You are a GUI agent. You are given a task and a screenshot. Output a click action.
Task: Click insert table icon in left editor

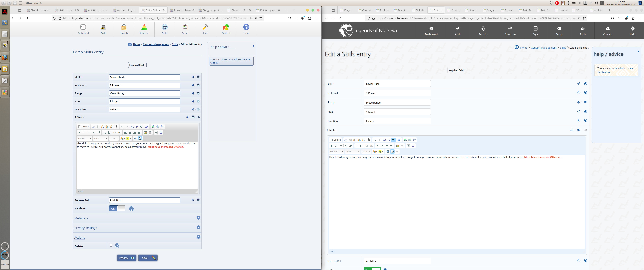[x=150, y=133]
